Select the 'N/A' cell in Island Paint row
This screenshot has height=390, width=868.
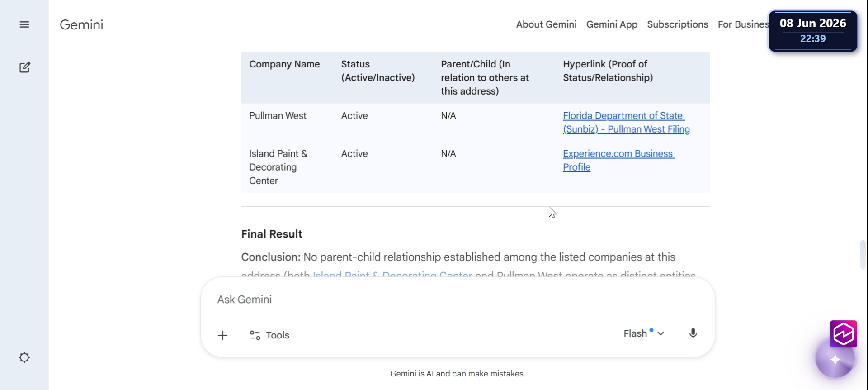pyautogui.click(x=448, y=154)
